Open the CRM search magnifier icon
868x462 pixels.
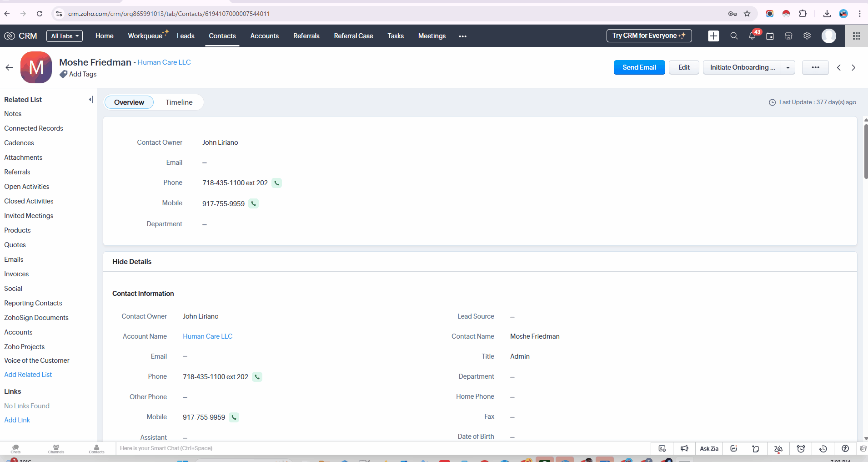tap(734, 36)
